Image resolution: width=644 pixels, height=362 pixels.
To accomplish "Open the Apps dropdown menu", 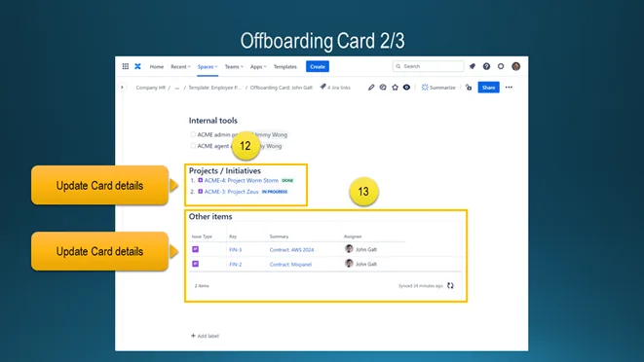I will tap(258, 66).
